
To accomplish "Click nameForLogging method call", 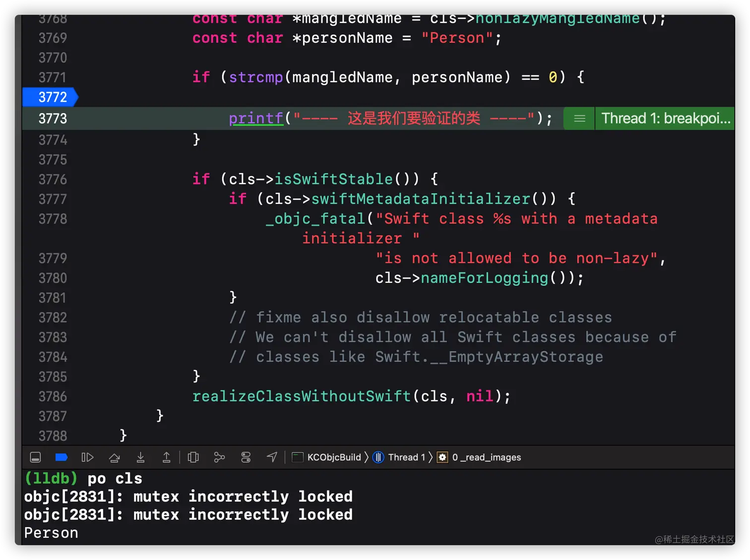I will (x=485, y=278).
